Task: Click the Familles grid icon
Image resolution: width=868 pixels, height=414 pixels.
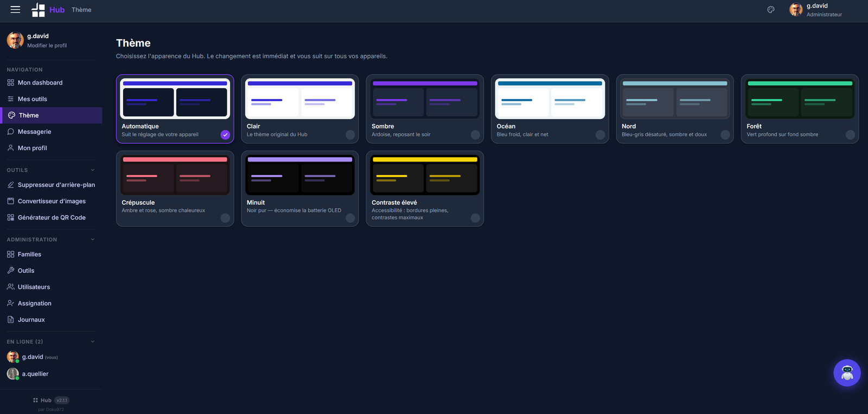Action: pos(11,254)
